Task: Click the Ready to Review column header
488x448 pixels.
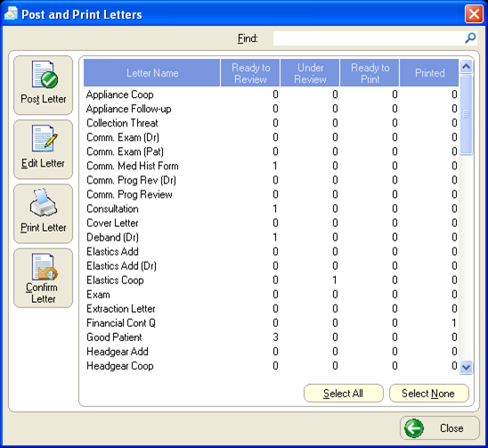Action: (250, 73)
